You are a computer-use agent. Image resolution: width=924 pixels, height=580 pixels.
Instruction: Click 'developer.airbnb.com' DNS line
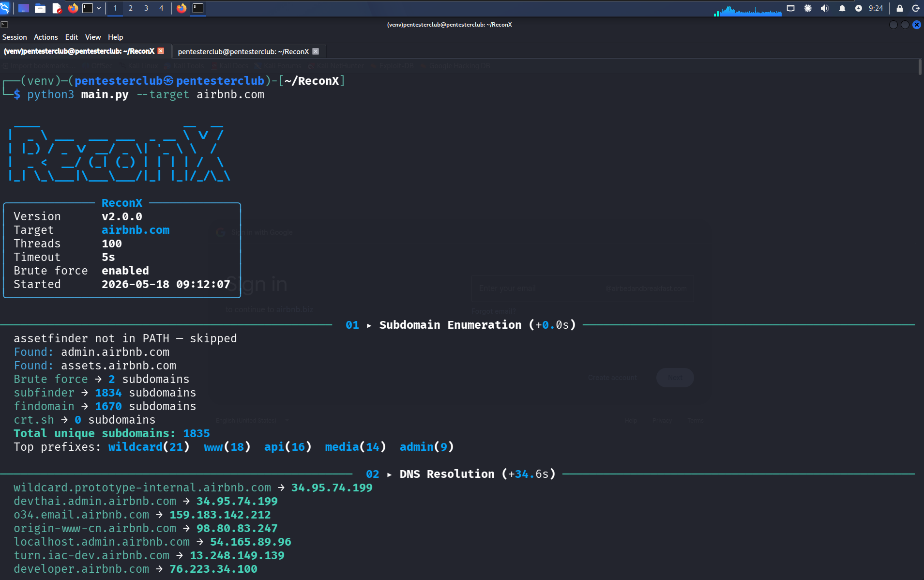[136, 569]
